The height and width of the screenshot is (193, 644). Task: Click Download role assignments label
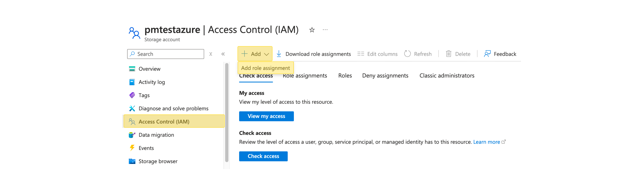coord(318,54)
